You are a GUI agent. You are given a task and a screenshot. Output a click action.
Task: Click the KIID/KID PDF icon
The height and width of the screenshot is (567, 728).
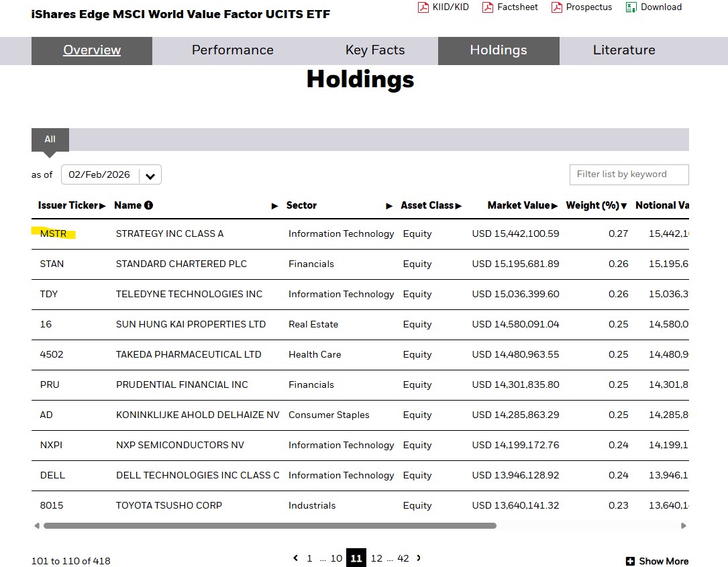point(423,7)
